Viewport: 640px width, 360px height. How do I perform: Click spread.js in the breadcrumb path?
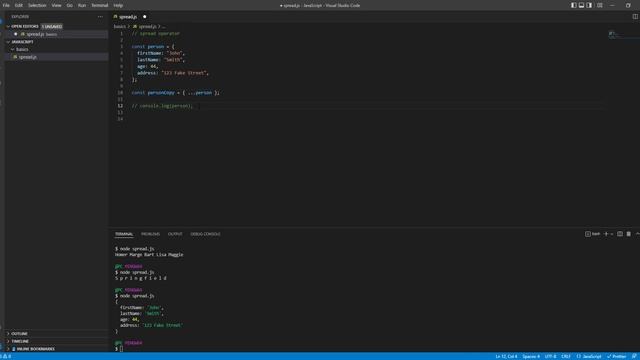(x=147, y=27)
